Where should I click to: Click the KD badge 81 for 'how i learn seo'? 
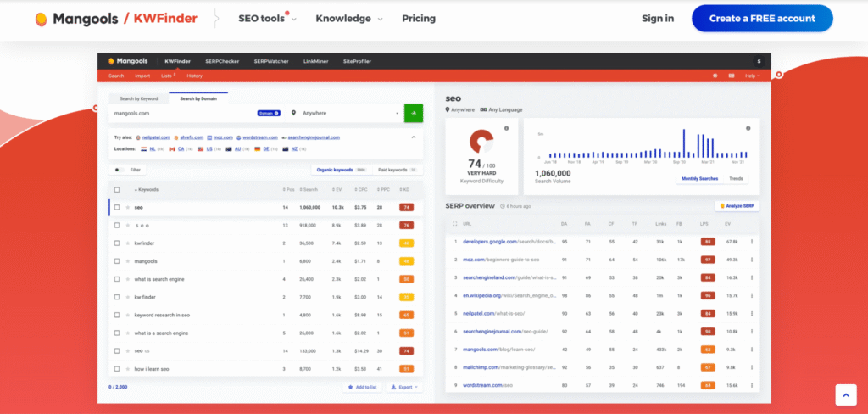[406, 368]
